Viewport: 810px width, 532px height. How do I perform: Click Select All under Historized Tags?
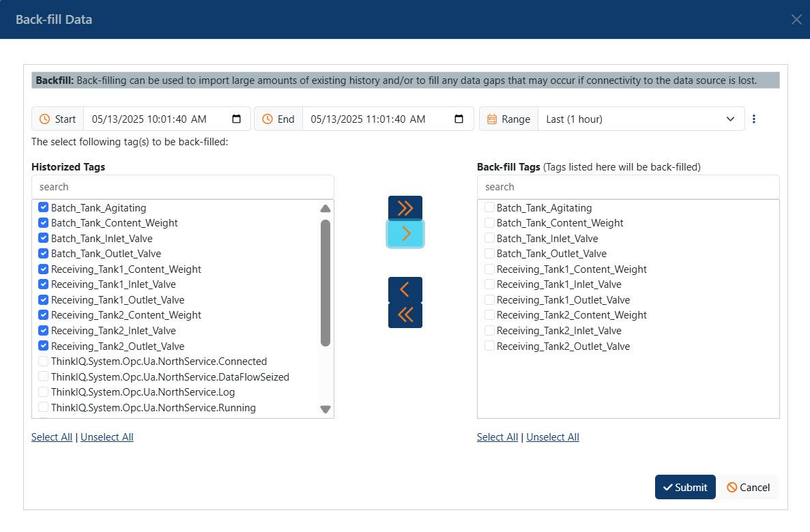coord(52,437)
